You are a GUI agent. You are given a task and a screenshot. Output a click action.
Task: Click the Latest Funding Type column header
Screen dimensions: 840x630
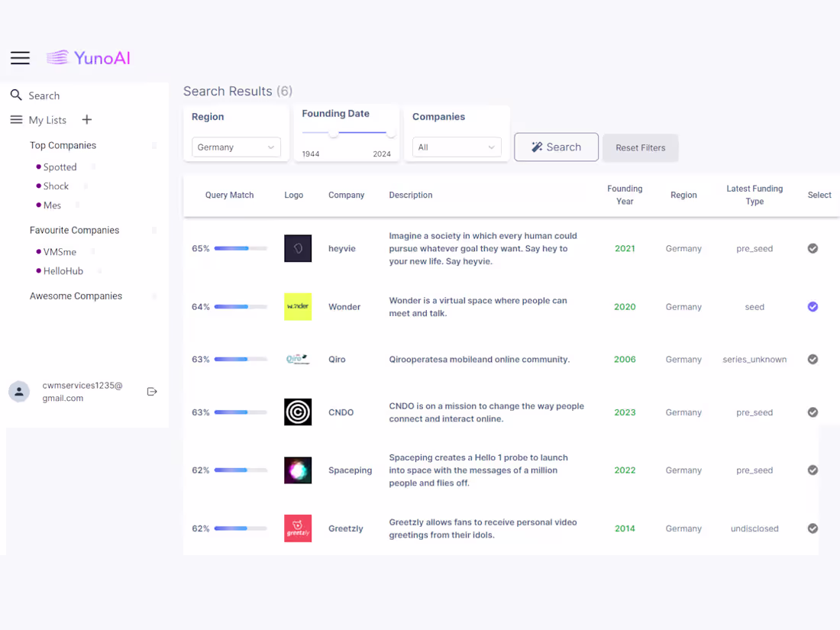click(754, 195)
